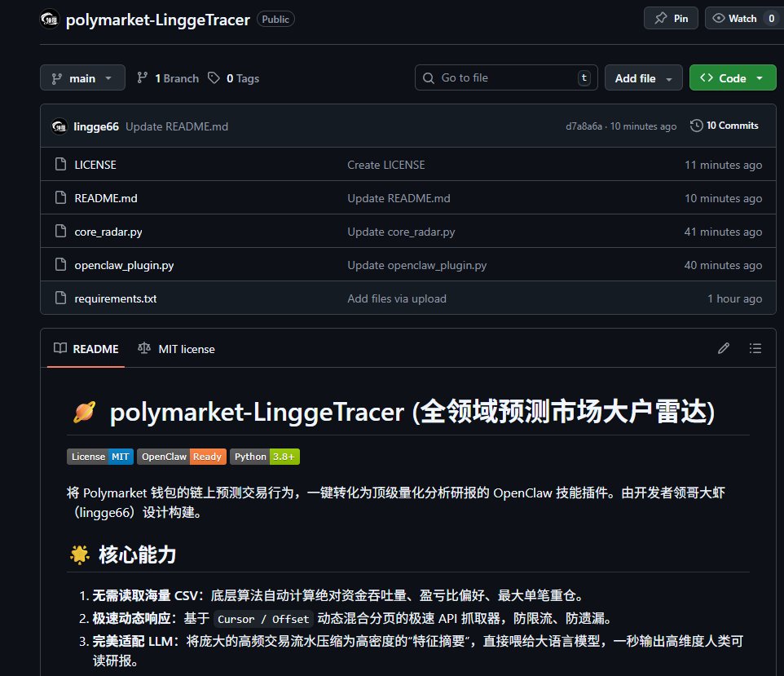Click the repository owner avatar next to the title
784x676 pixels.
pyautogui.click(x=50, y=19)
